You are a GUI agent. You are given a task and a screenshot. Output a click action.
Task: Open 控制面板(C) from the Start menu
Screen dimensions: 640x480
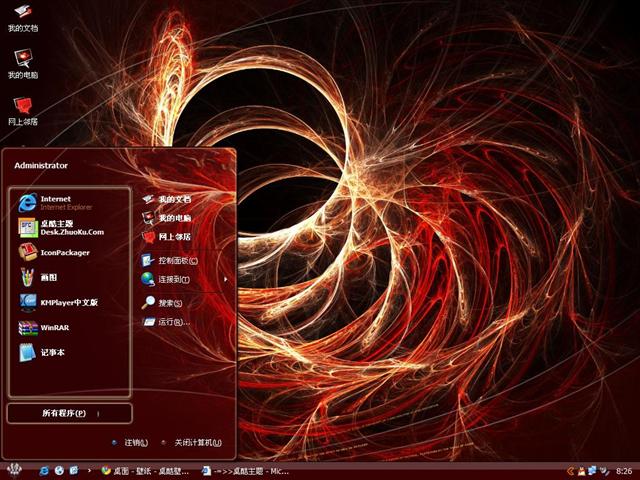(x=174, y=259)
